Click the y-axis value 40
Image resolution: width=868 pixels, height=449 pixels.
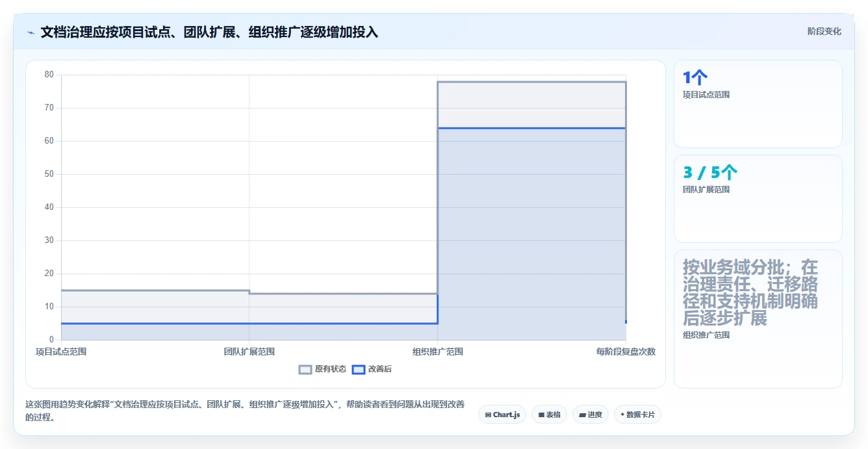coord(49,207)
